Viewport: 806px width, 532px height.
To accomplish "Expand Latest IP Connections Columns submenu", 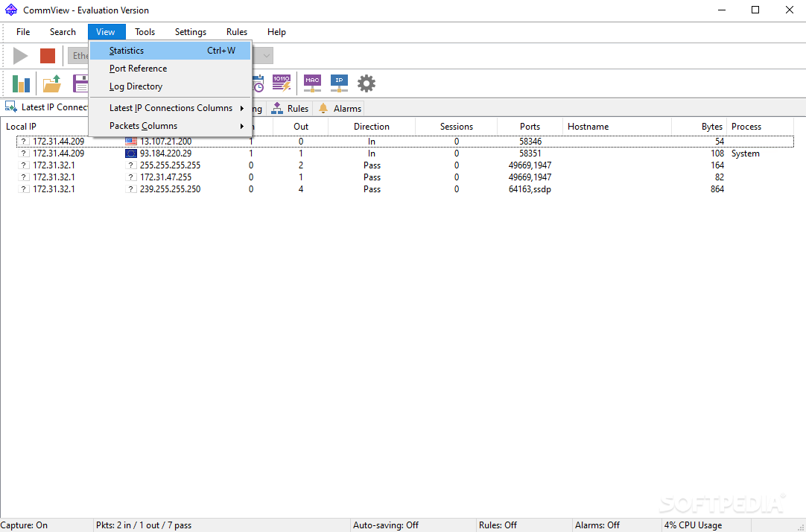I will pyautogui.click(x=170, y=108).
